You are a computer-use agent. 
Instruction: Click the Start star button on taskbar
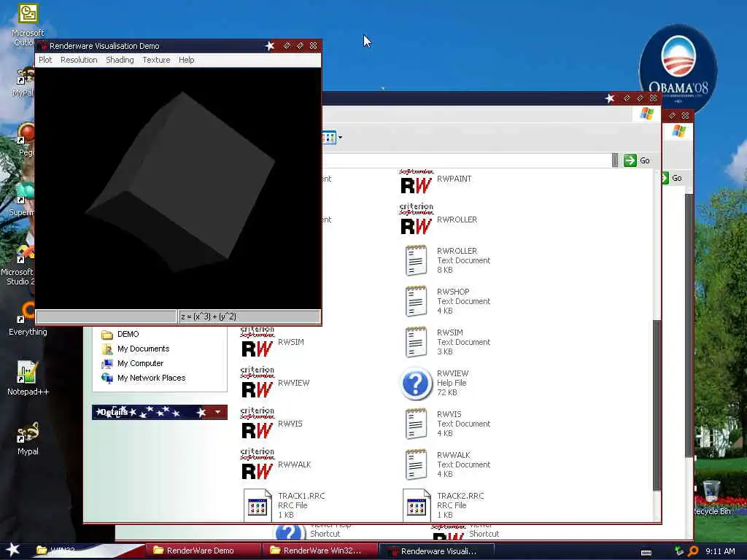pos(12,550)
